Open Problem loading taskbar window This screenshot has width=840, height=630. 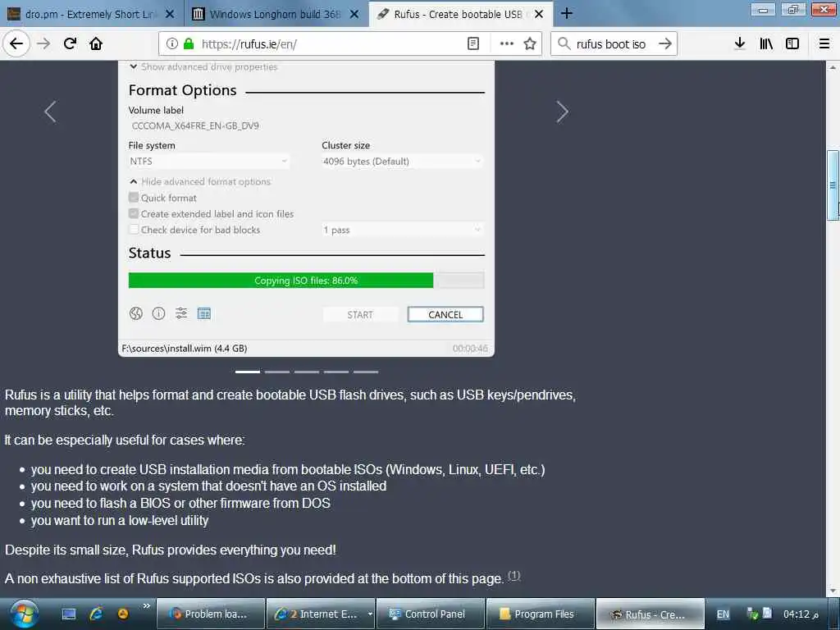[211, 614]
